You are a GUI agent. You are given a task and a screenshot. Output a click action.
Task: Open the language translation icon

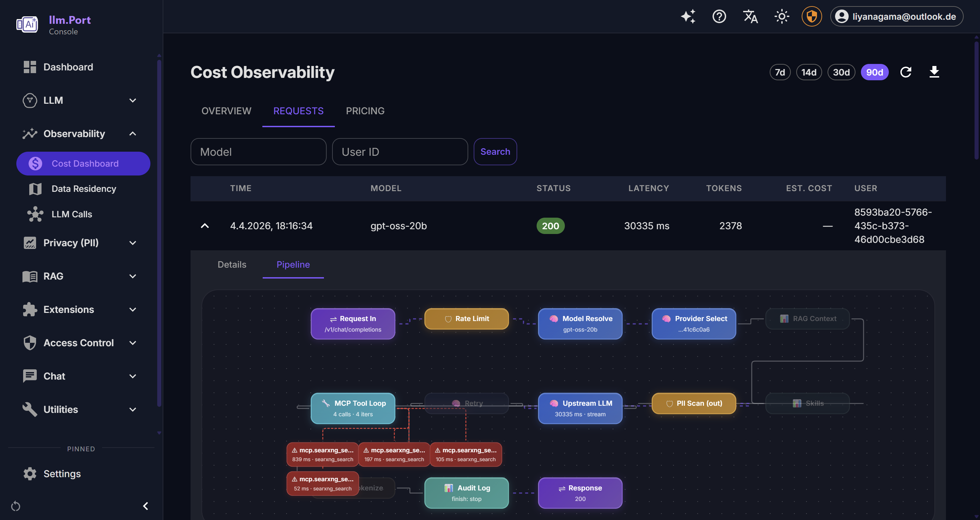coord(750,16)
